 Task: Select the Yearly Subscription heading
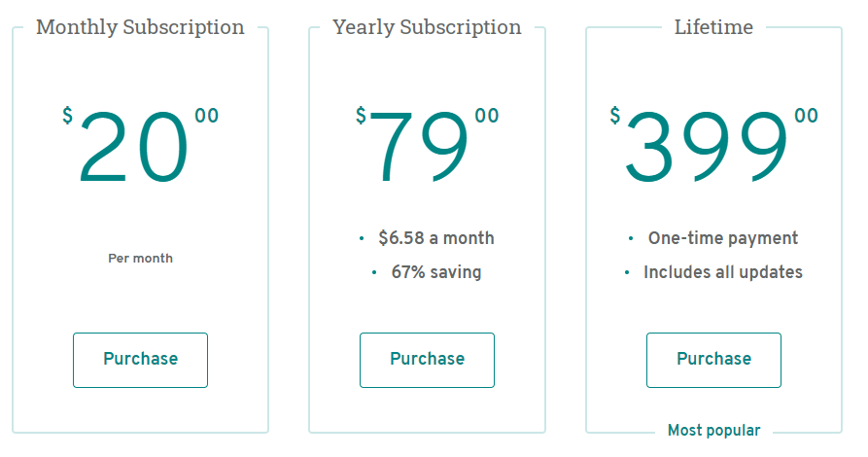pos(427,27)
